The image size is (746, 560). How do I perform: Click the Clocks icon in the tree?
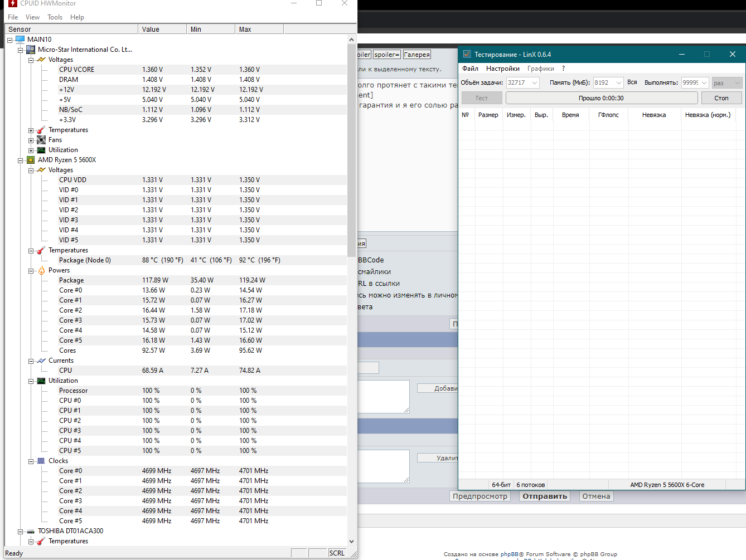(41, 461)
